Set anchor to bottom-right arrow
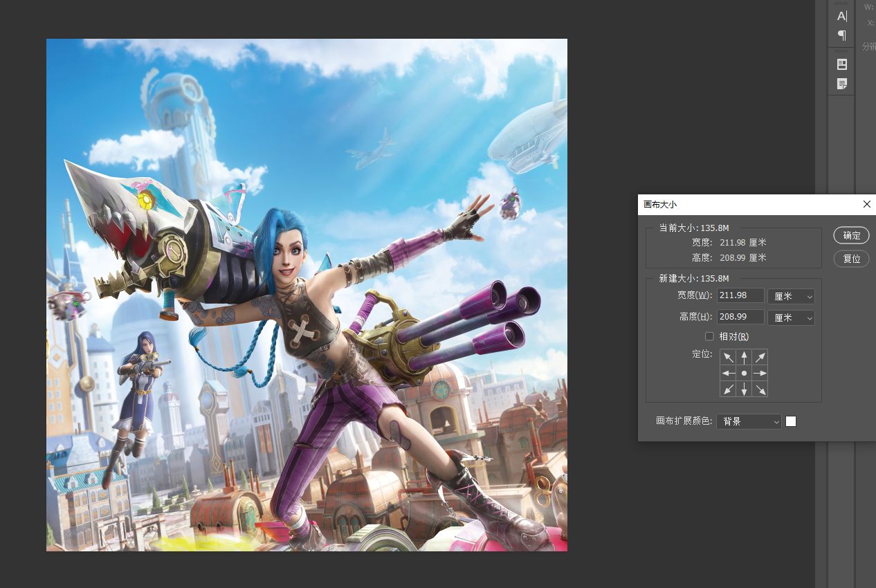 pyautogui.click(x=760, y=389)
